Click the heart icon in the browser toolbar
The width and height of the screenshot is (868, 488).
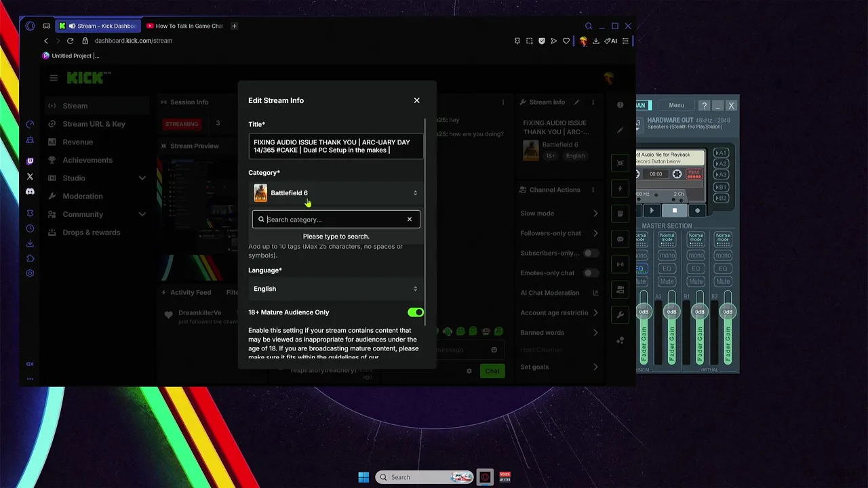tap(566, 41)
